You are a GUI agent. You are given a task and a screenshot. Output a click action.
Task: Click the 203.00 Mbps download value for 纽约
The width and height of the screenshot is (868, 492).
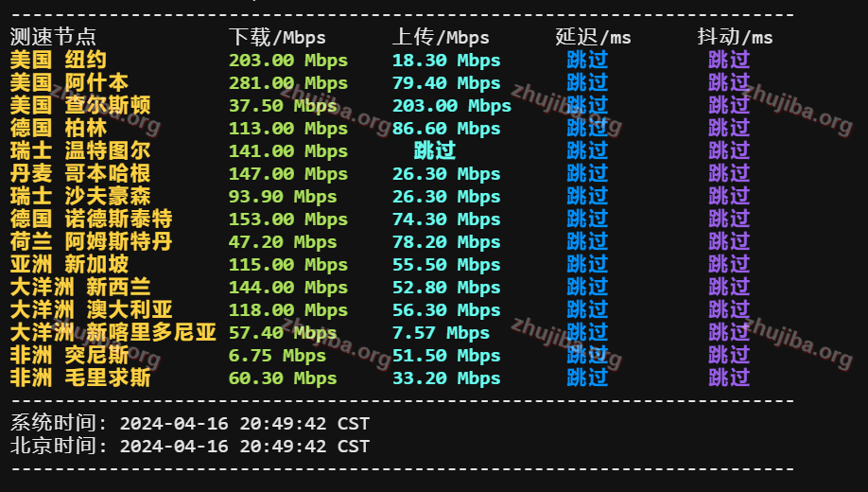[x=288, y=60]
